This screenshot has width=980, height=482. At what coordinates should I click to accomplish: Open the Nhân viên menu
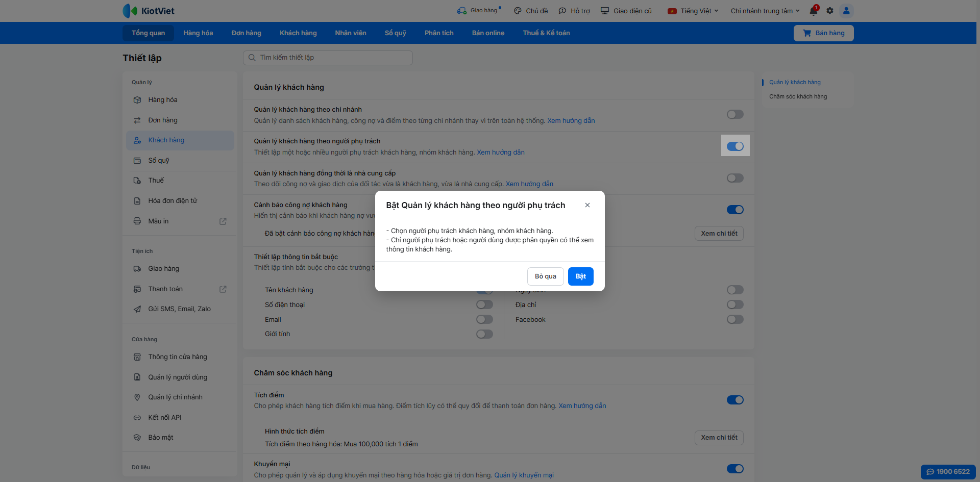pos(351,33)
